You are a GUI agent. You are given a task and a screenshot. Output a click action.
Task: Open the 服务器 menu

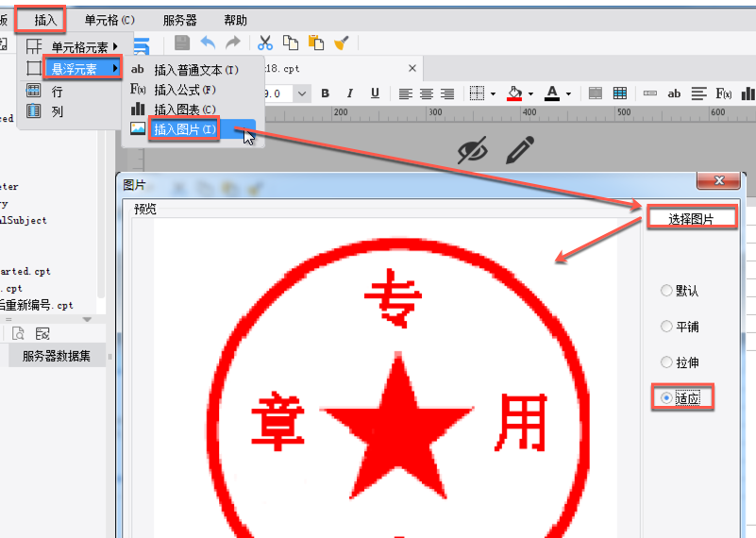(x=180, y=20)
